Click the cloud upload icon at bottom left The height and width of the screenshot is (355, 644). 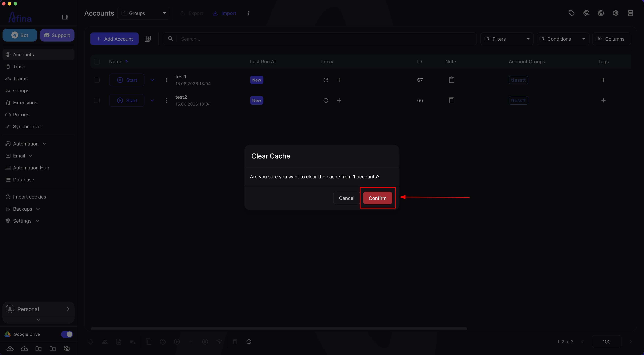10,349
